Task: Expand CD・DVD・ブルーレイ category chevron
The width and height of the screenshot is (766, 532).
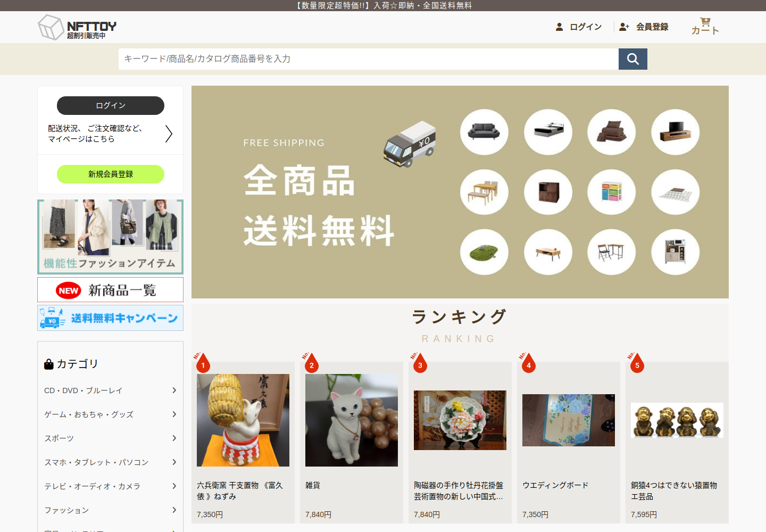Action: pos(174,390)
